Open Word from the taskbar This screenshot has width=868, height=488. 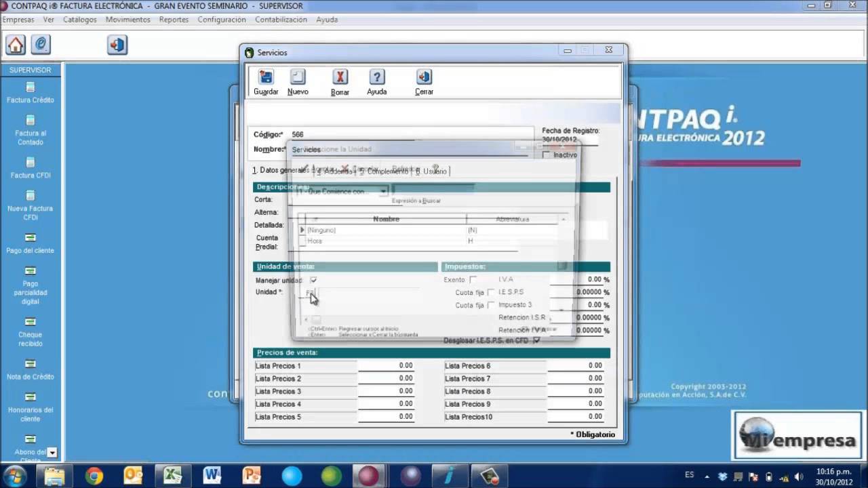pyautogui.click(x=212, y=476)
